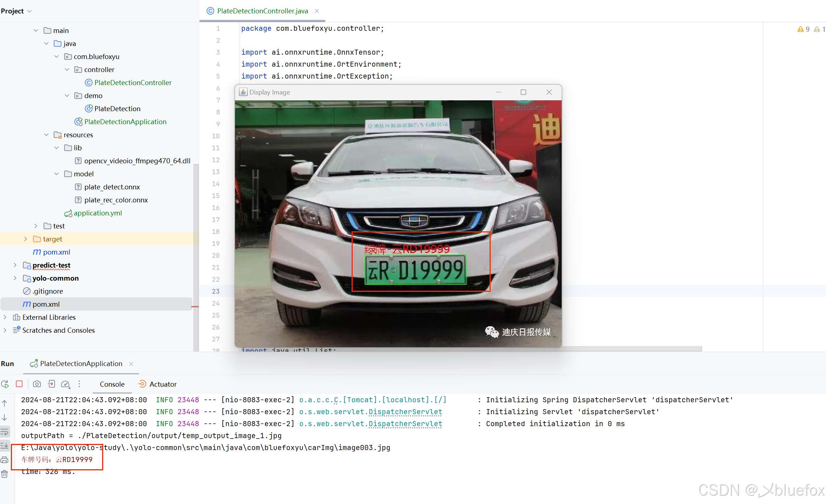Expand the test folder

coord(36,226)
